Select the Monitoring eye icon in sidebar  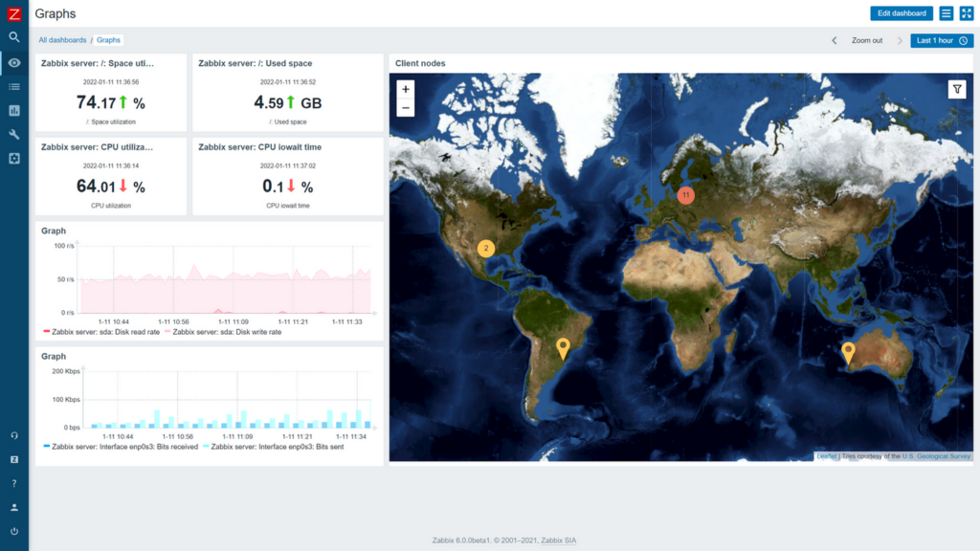[x=13, y=62]
